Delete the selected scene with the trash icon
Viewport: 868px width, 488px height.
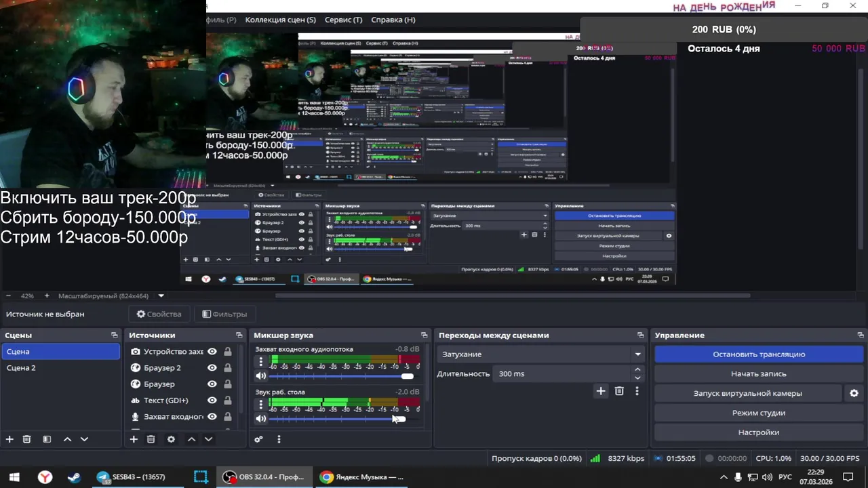point(27,439)
